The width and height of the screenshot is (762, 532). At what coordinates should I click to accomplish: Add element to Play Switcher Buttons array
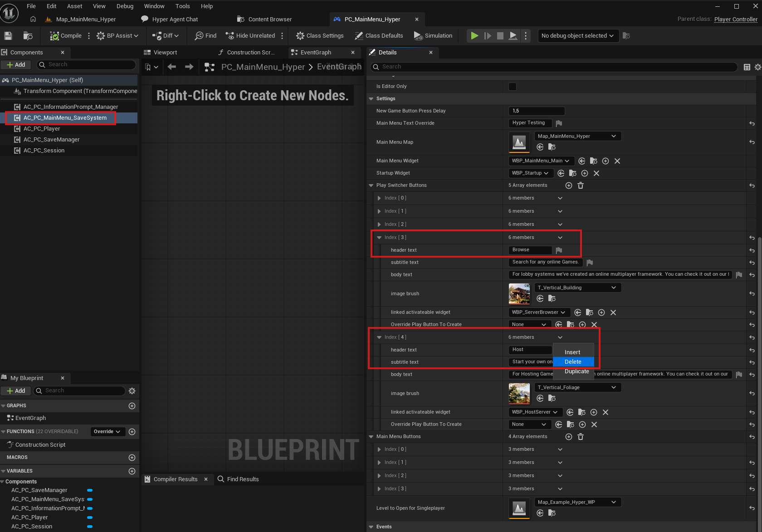click(569, 185)
